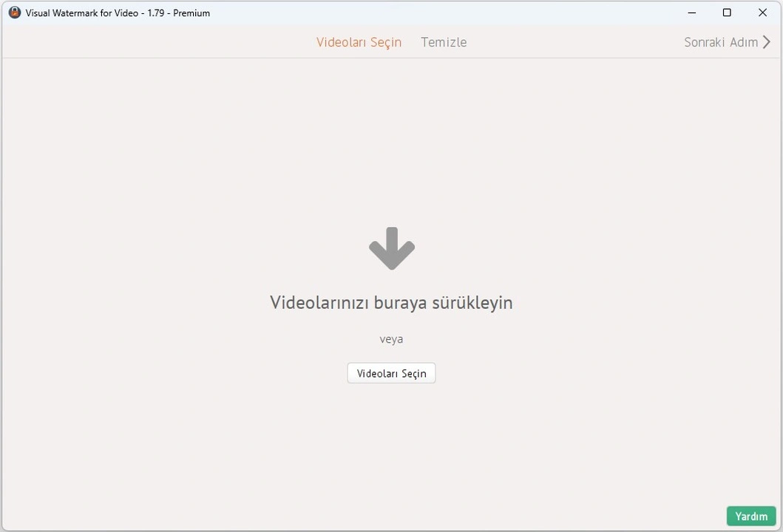Click the title bar text Visual Watermark for Video
The width and height of the screenshot is (783, 532).
117,13
